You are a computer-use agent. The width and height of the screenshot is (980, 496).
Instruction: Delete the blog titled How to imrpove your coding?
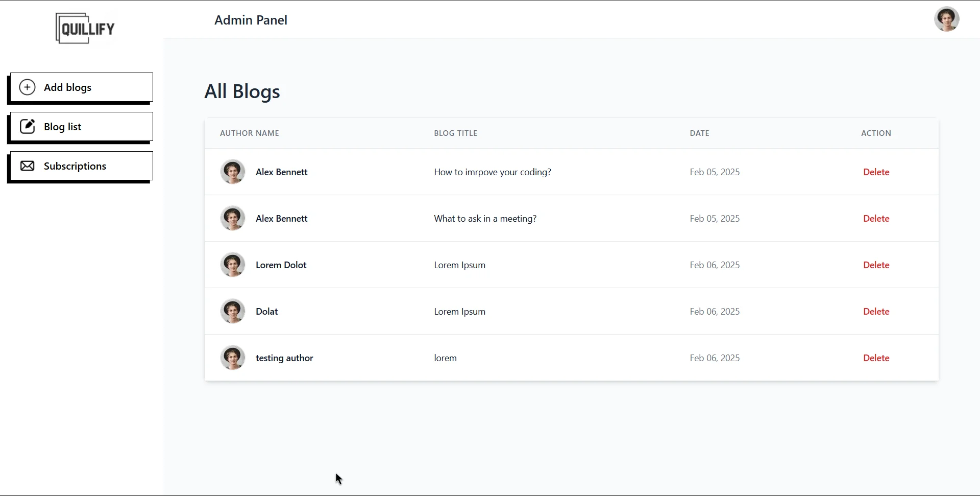[876, 172]
